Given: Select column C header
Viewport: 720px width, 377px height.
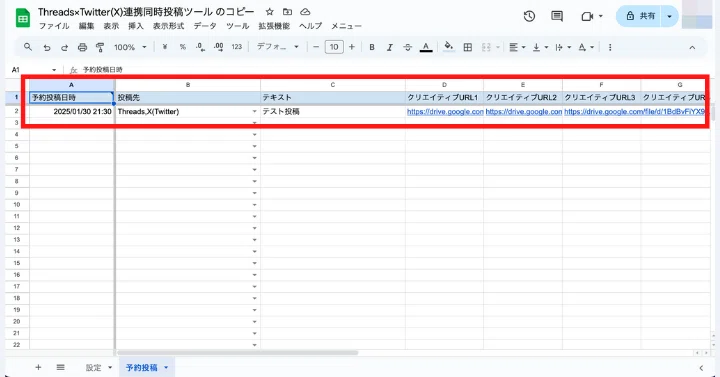Looking at the screenshot, I should pos(333,85).
